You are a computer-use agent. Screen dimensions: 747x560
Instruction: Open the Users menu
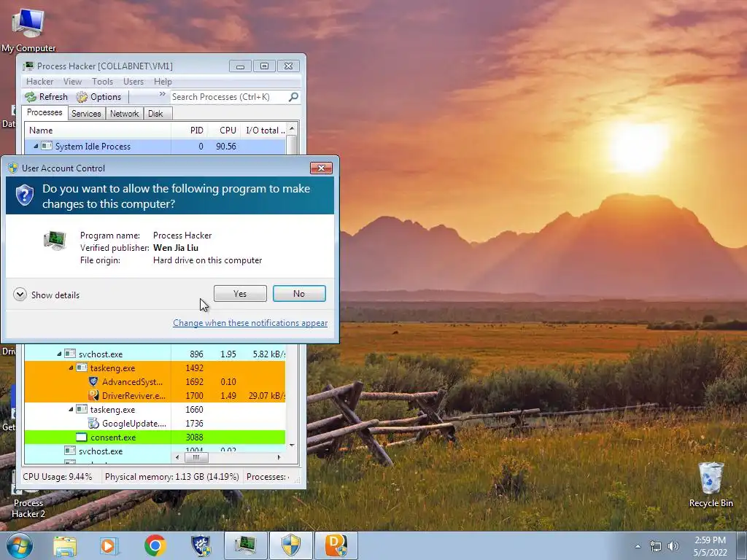click(133, 82)
